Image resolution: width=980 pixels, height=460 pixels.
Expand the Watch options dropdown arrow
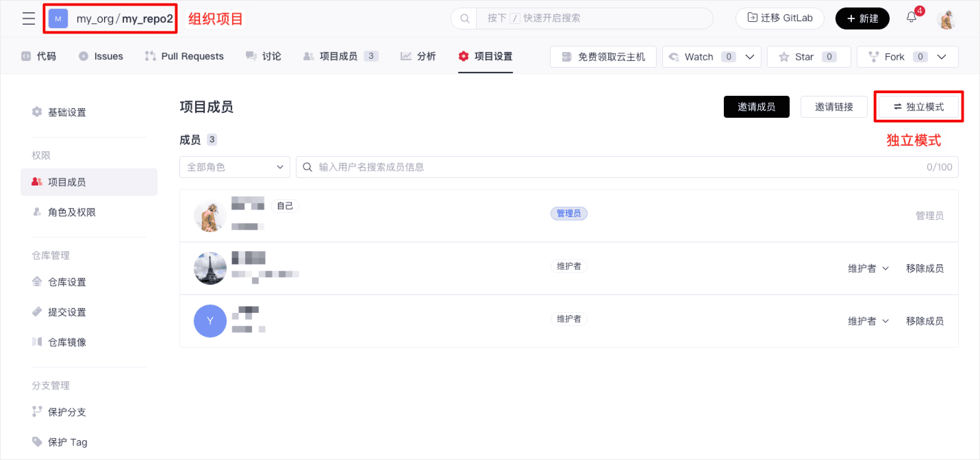click(749, 57)
